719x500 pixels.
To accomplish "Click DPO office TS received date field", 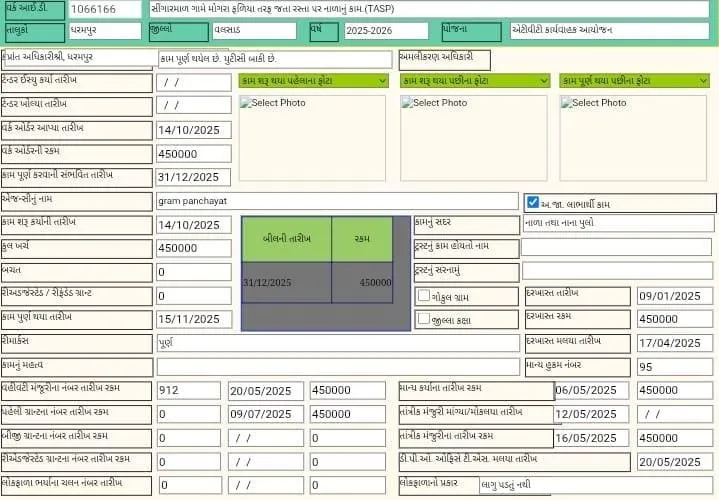I will click(x=675, y=462).
